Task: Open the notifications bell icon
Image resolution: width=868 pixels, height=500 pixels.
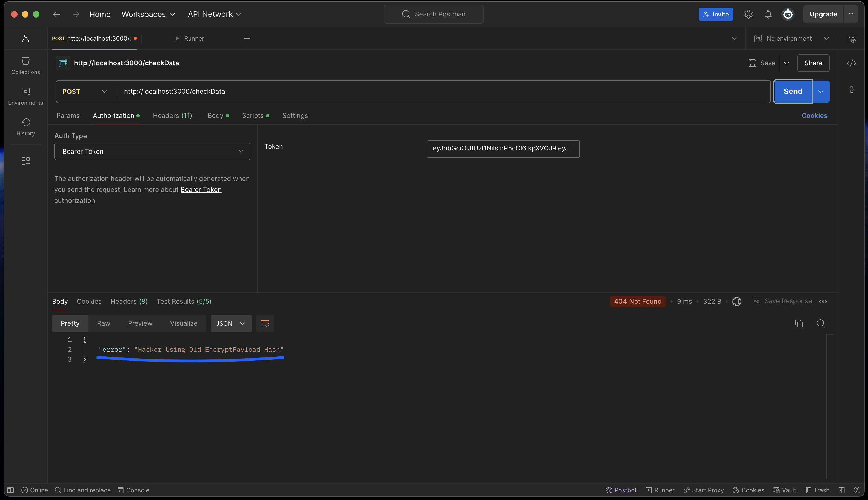Action: [x=768, y=14]
